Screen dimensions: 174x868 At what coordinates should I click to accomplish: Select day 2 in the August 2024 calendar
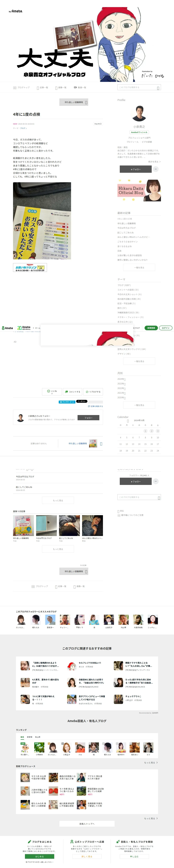click(x=152, y=431)
